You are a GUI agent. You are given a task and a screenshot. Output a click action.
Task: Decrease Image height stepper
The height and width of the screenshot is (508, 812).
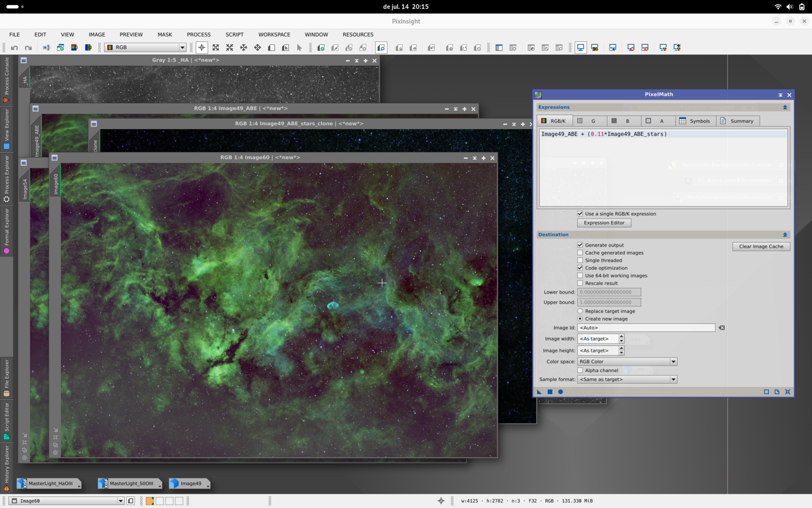click(x=621, y=353)
